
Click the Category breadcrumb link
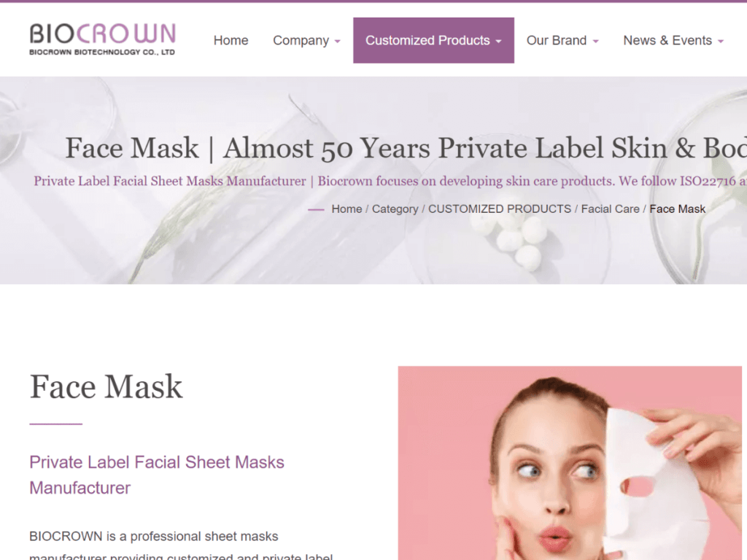point(395,209)
